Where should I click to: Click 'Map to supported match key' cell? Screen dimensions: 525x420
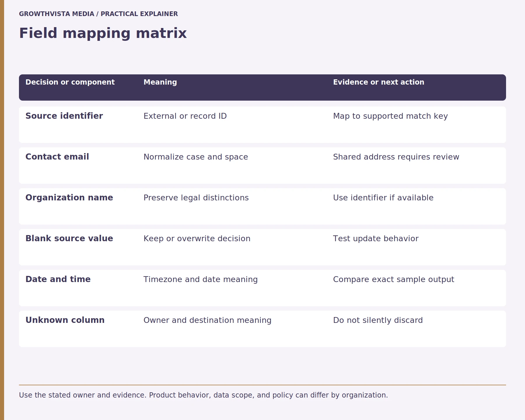[390, 116]
